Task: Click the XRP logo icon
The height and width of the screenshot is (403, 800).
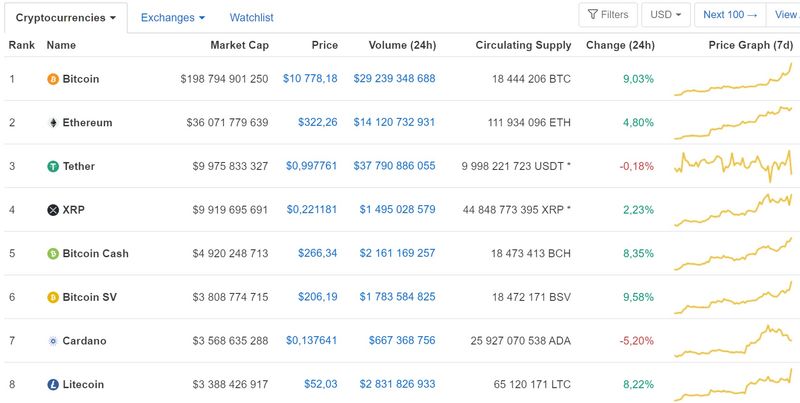Action: pos(53,210)
